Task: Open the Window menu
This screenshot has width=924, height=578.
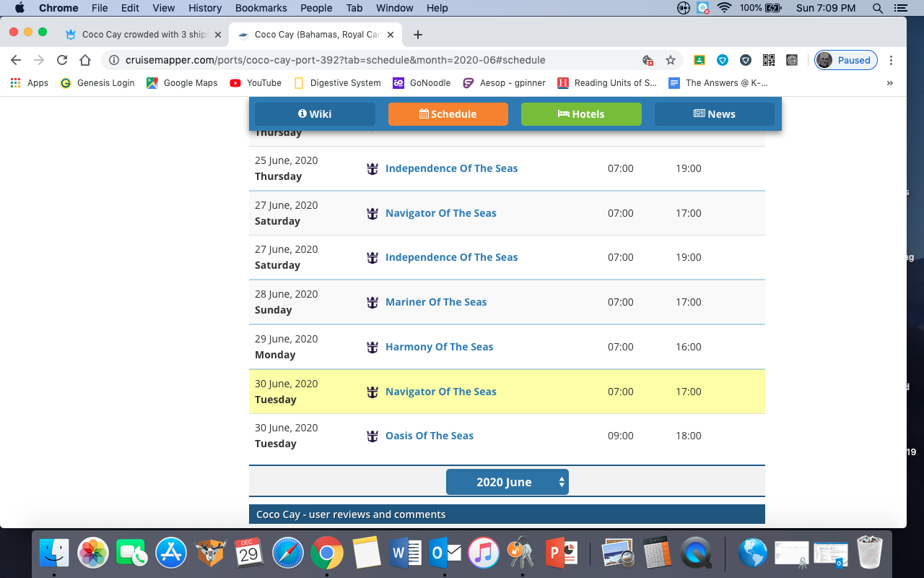Action: pyautogui.click(x=395, y=8)
